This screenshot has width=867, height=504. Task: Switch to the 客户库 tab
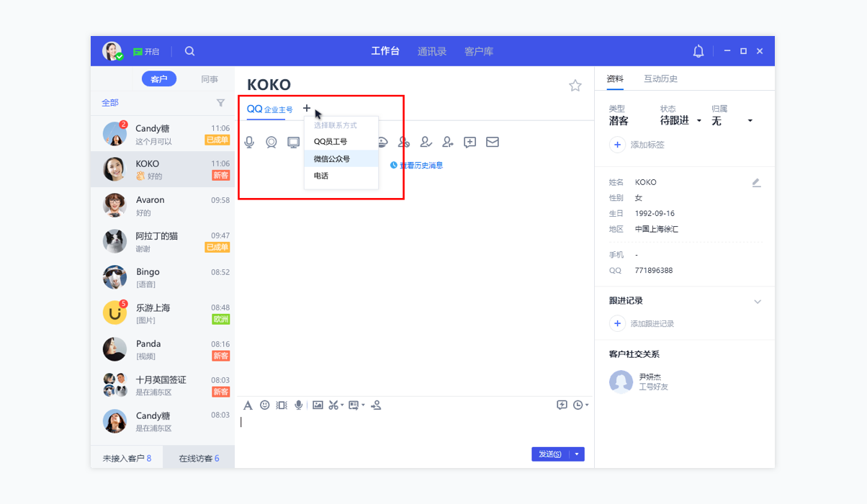[479, 51]
